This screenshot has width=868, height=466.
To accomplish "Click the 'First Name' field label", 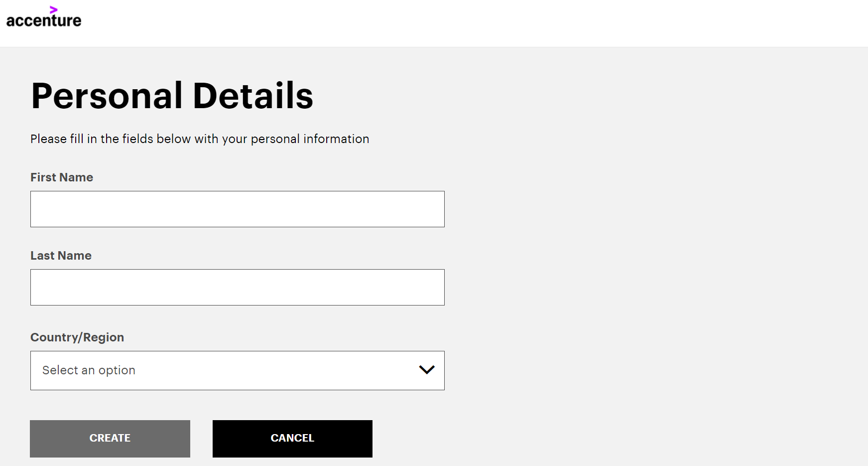I will (62, 177).
